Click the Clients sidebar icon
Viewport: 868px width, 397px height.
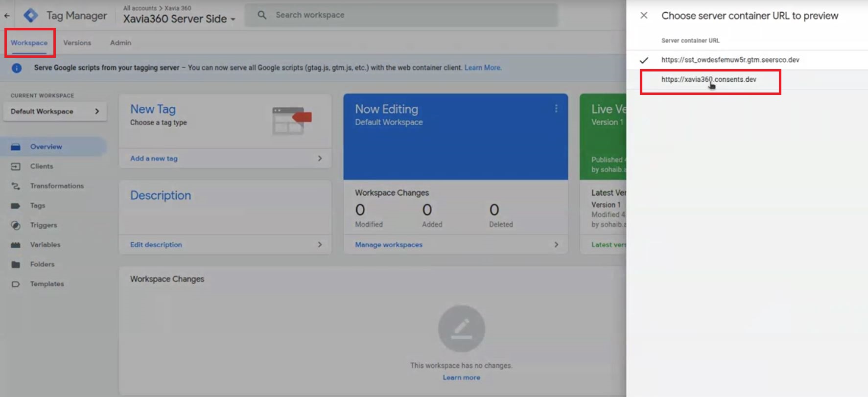(x=16, y=166)
